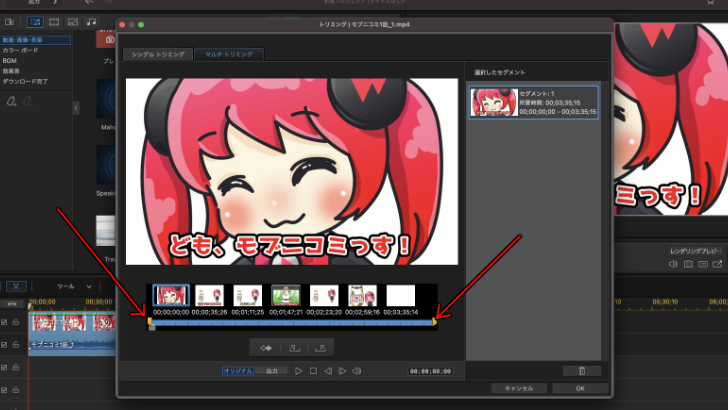The height and width of the screenshot is (410, 728).
Task: Click the add tag icon
Action: (x=11, y=101)
